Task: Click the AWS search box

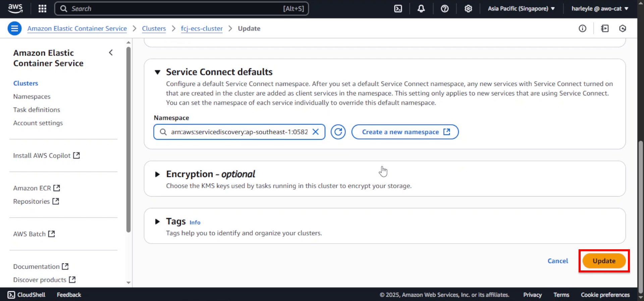Action: click(x=181, y=9)
